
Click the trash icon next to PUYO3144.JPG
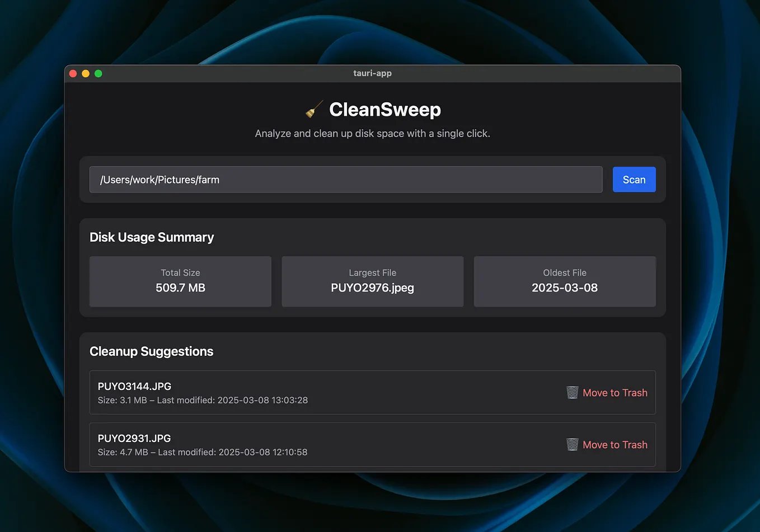click(572, 392)
